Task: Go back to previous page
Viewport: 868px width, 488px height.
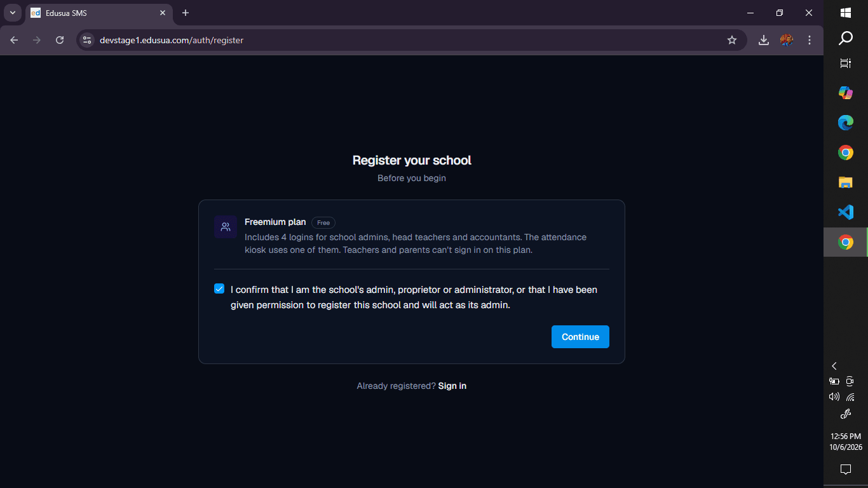Action: 14,40
